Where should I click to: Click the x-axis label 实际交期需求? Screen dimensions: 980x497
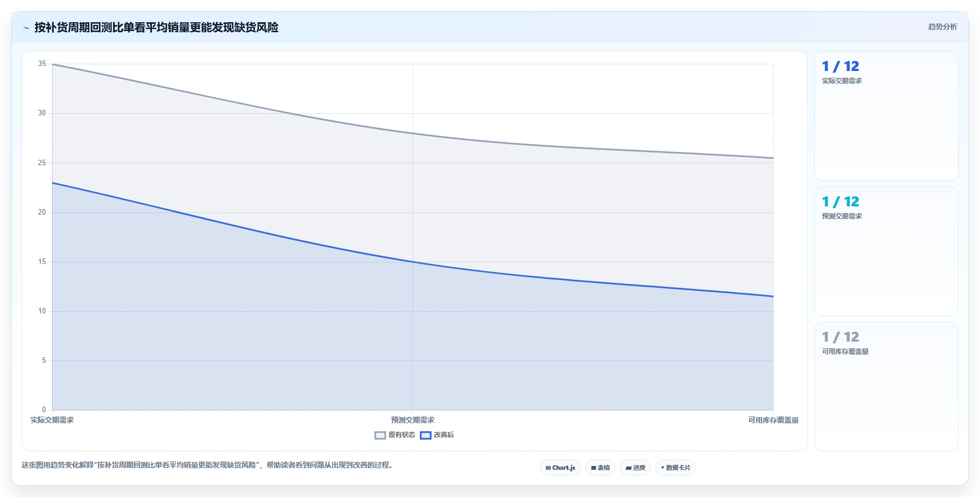click(x=52, y=420)
